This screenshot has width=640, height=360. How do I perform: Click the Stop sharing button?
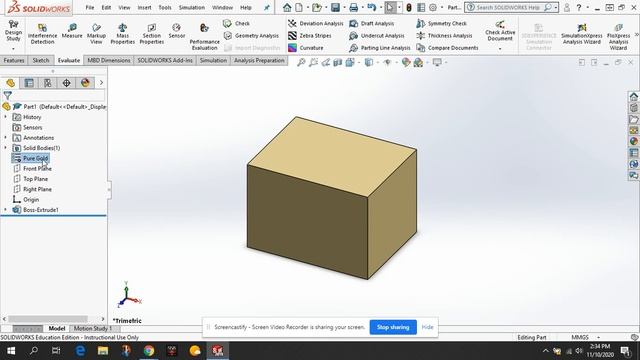tap(393, 327)
